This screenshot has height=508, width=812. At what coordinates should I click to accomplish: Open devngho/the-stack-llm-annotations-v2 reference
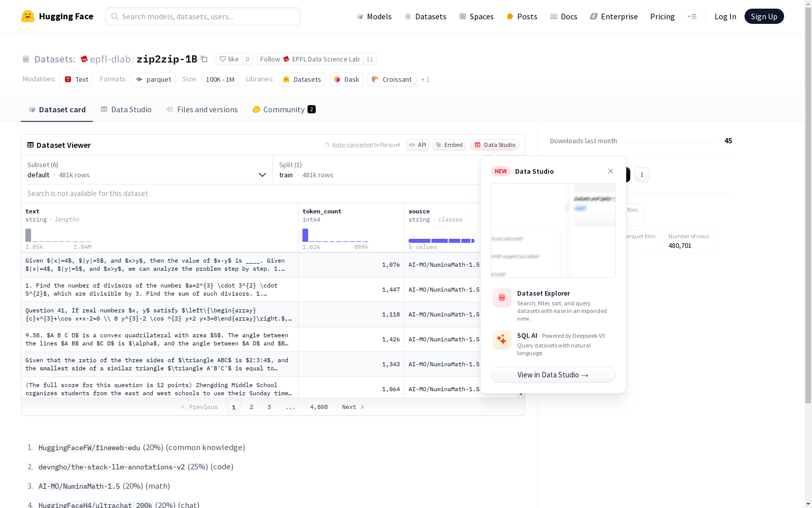112,467
